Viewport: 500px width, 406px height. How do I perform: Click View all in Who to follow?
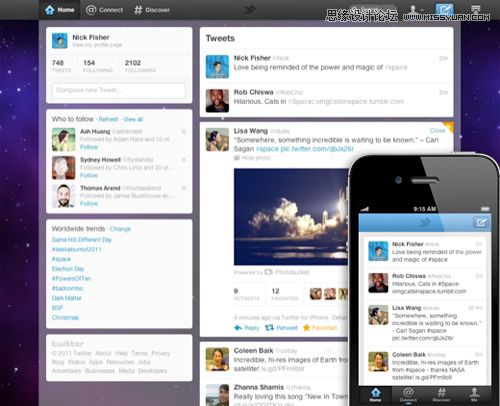click(133, 119)
